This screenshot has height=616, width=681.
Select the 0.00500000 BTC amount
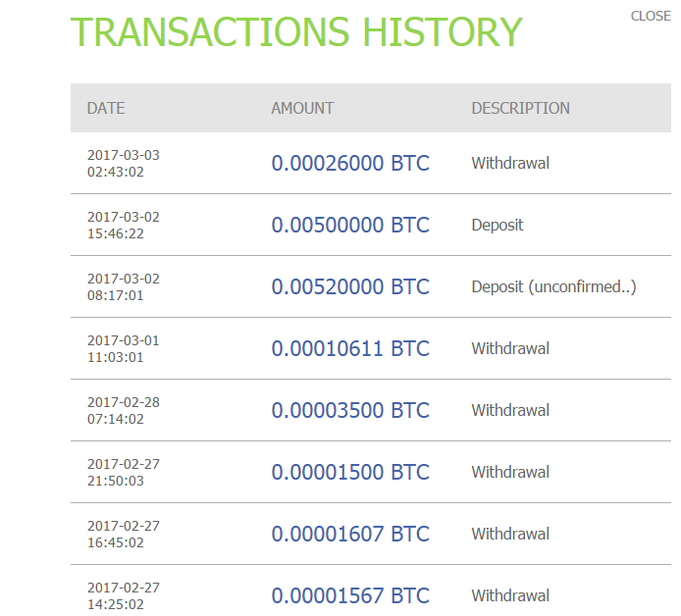coord(350,225)
